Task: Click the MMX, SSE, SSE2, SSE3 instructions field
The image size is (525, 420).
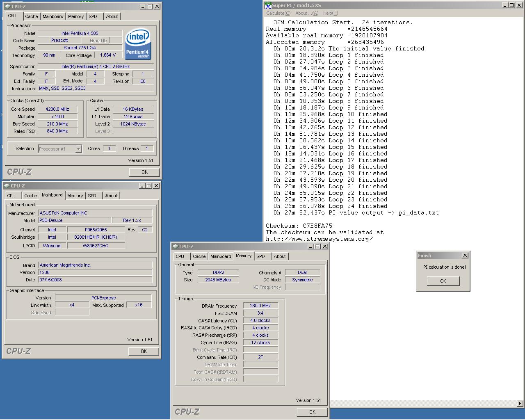Action: tap(96, 88)
